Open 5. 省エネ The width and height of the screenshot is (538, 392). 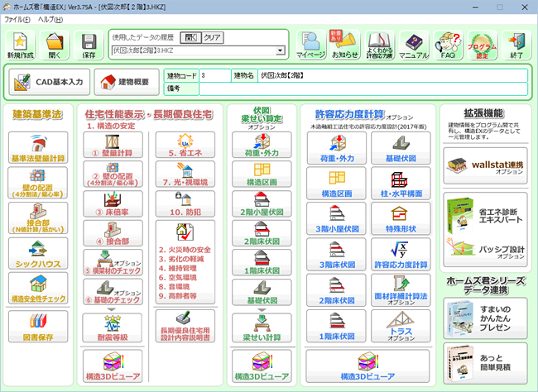pos(185,145)
